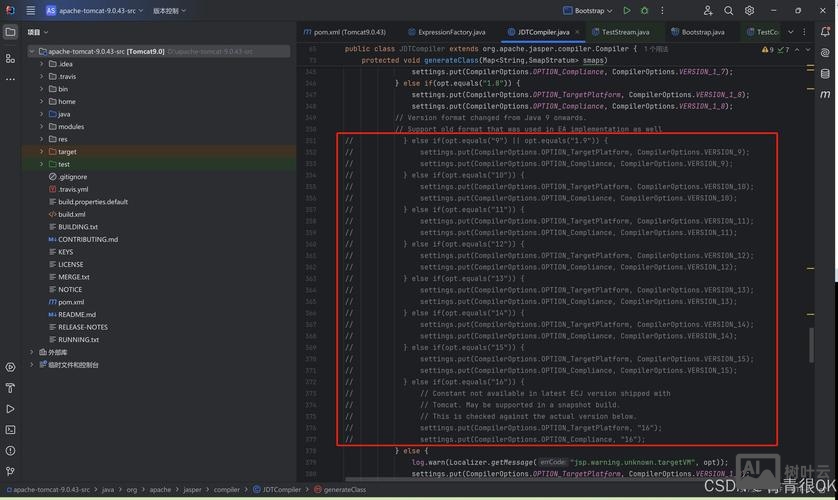Open the Git version control tool window
Screen dimensions: 838x500
point(10,471)
